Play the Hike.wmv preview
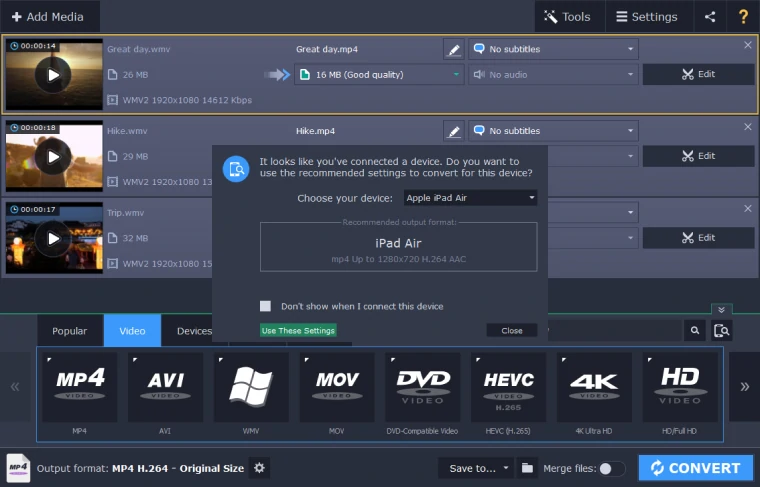Image resolution: width=760 pixels, height=487 pixels. (53, 157)
